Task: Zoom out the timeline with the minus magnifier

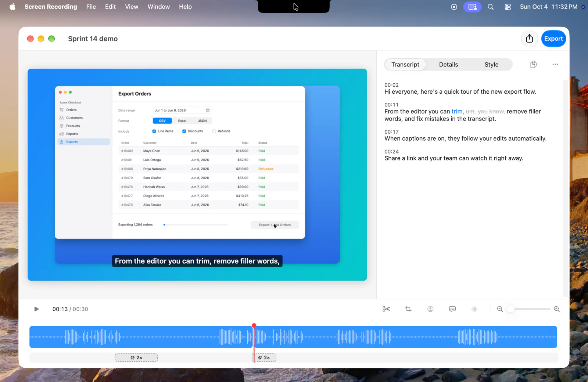Action: point(500,309)
